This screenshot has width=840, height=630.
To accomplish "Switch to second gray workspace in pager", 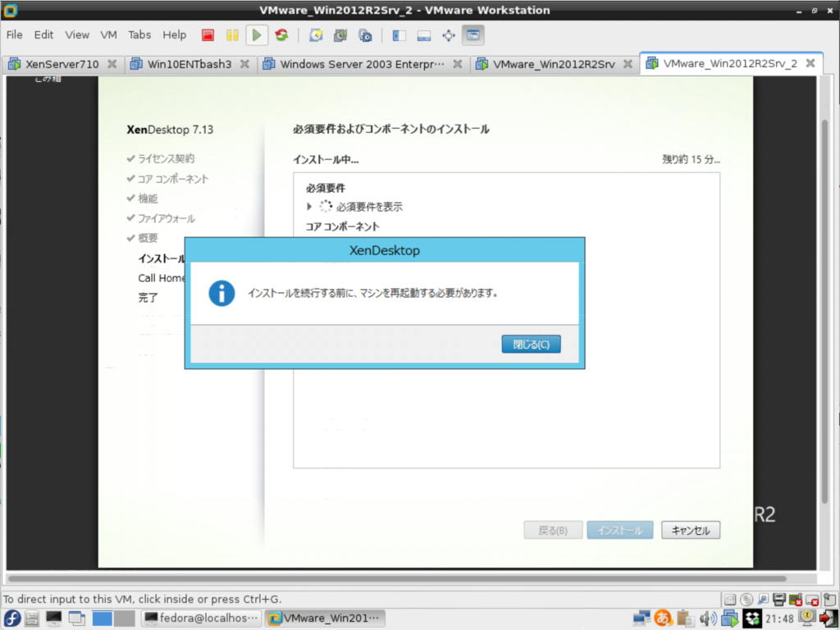I will (x=125, y=619).
